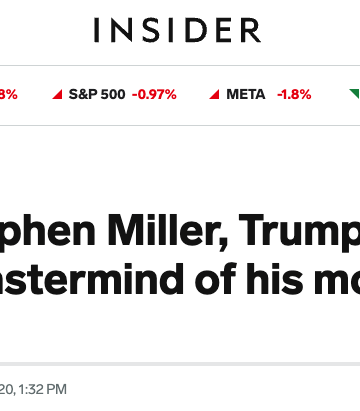This screenshot has width=360, height=411.
Task: Click the INSIDER logo at top
Action: point(177,30)
